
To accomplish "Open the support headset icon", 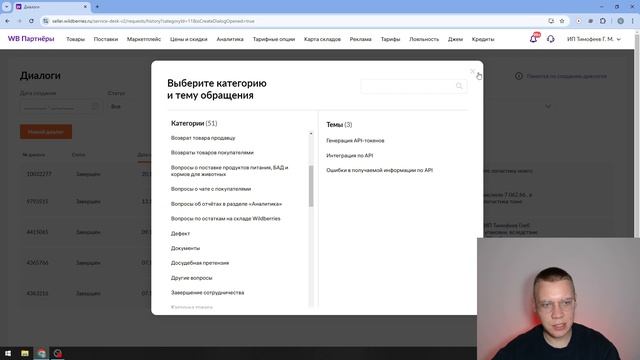I will point(551,39).
